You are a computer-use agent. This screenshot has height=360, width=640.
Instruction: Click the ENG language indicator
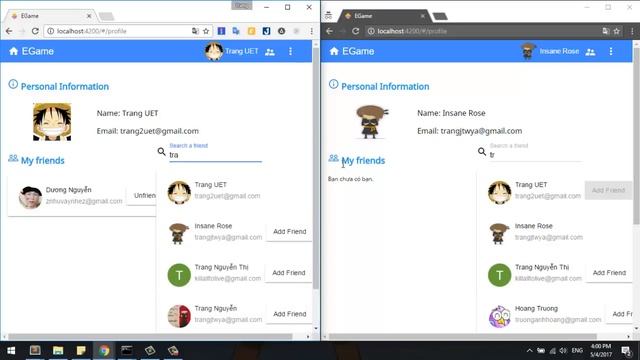577,351
